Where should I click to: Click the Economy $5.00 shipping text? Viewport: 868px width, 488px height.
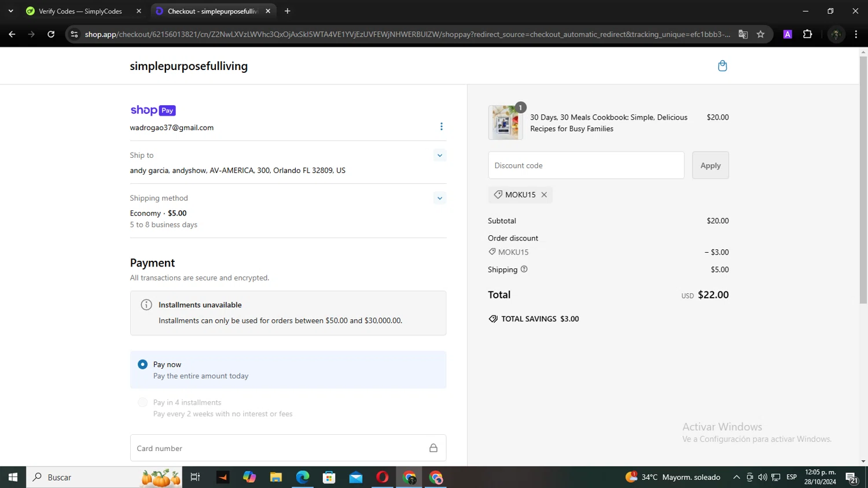158,213
